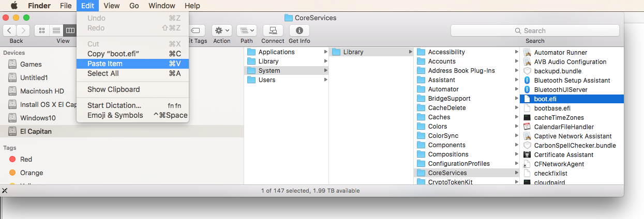
Task: Click the Forward arrow button
Action: (23, 30)
